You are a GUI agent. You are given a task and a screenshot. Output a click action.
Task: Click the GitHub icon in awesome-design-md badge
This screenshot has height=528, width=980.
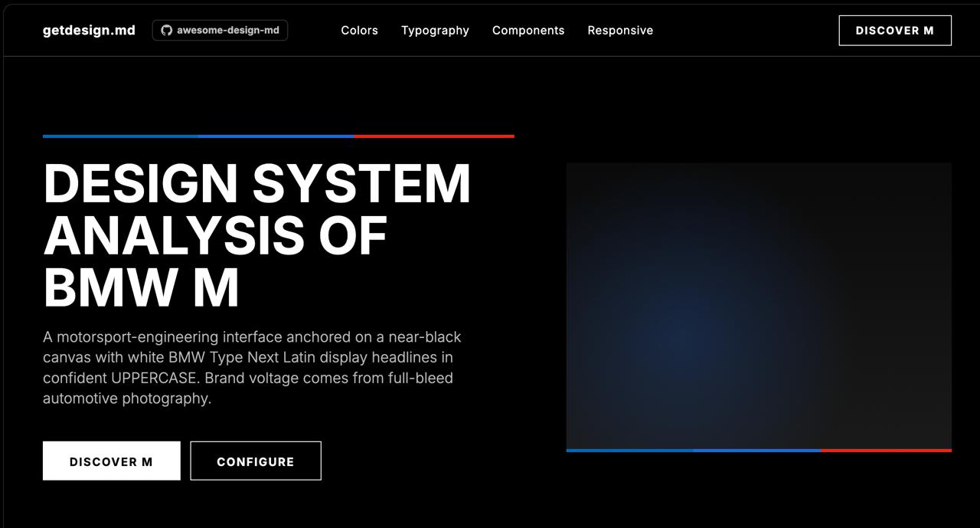(x=166, y=31)
